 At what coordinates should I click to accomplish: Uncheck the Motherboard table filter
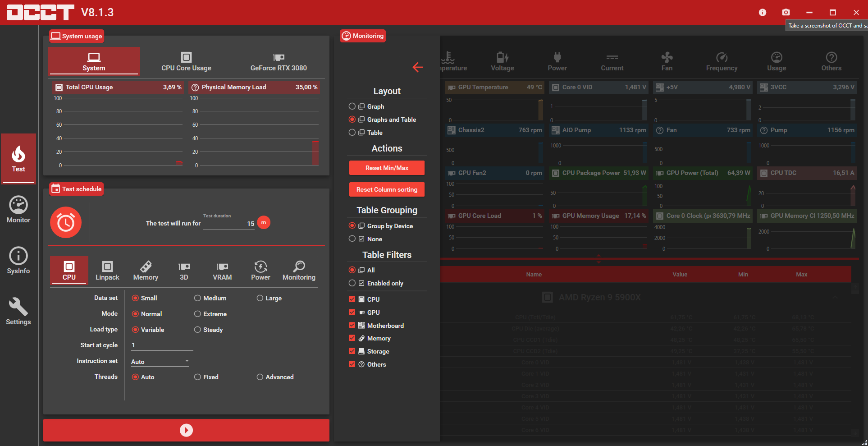(352, 325)
